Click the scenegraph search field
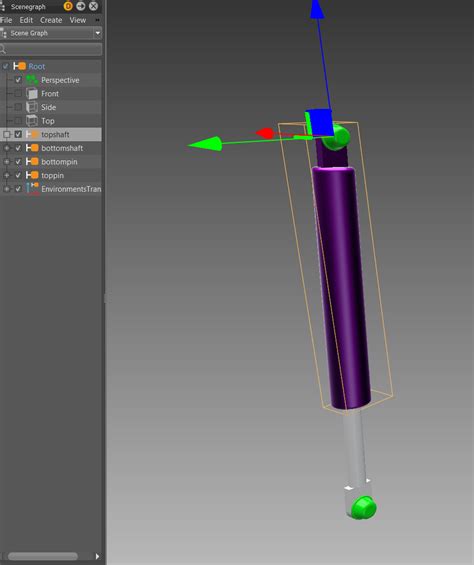Image resolution: width=474 pixels, height=565 pixels. [51, 49]
